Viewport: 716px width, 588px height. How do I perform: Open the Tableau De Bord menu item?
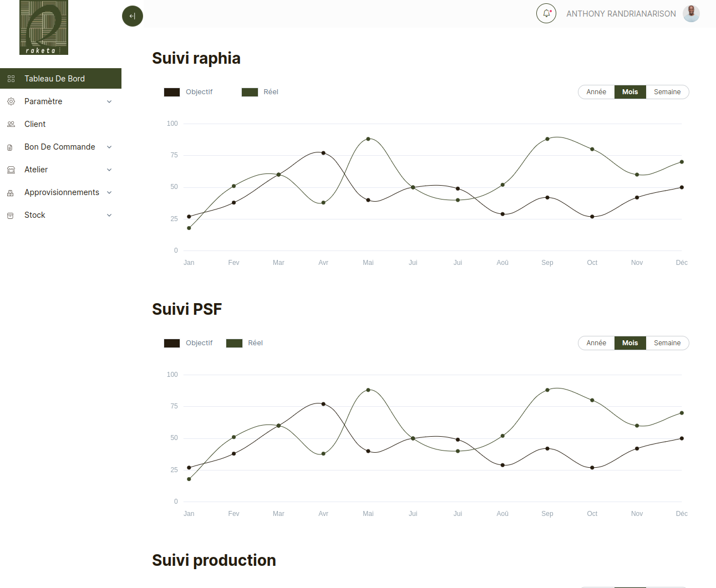[x=60, y=79]
